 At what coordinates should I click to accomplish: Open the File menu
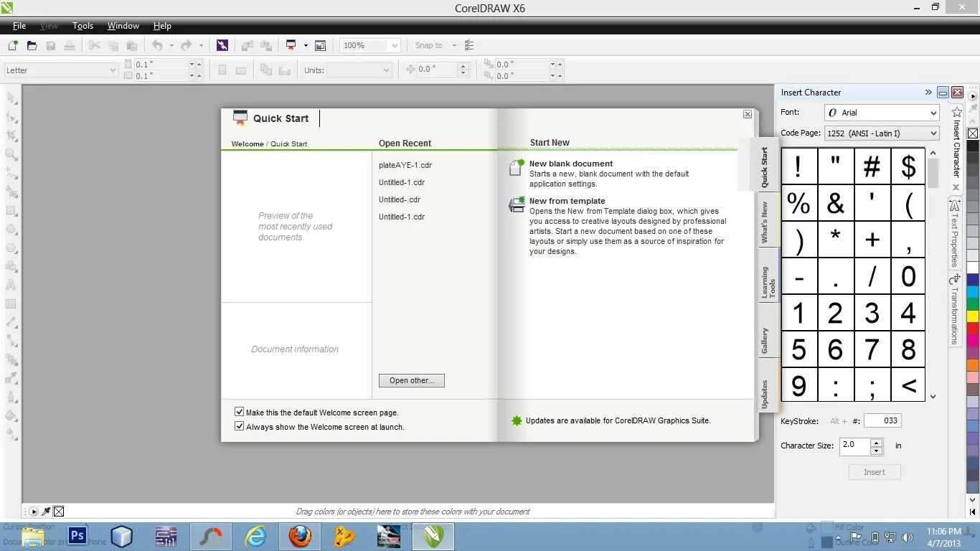pyautogui.click(x=19, y=26)
